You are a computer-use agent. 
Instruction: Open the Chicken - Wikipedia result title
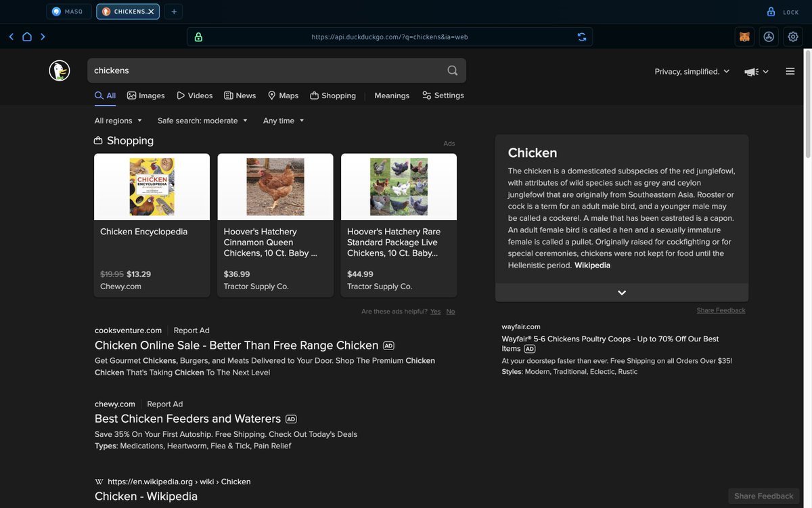click(x=146, y=496)
